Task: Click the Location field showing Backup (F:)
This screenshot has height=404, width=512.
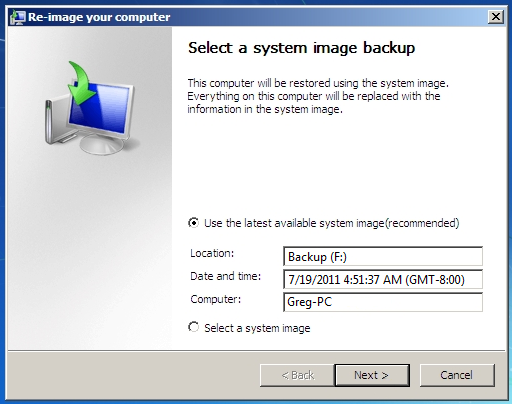Action: [383, 256]
